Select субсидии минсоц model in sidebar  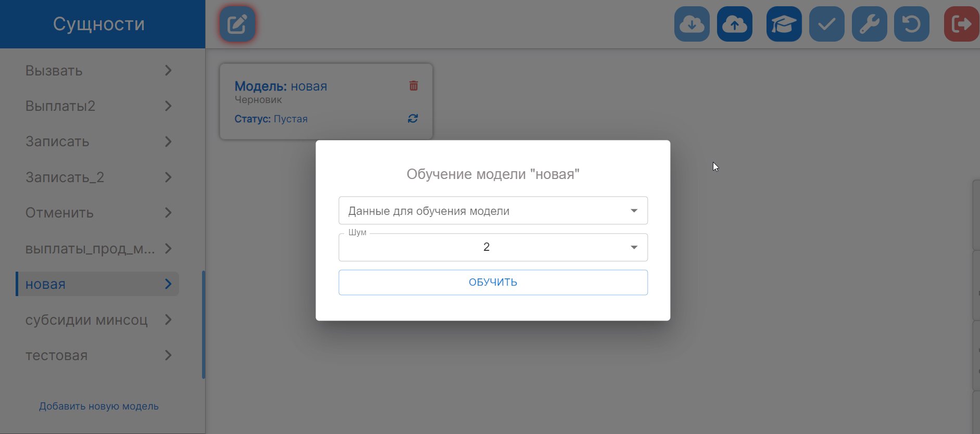[x=86, y=320]
